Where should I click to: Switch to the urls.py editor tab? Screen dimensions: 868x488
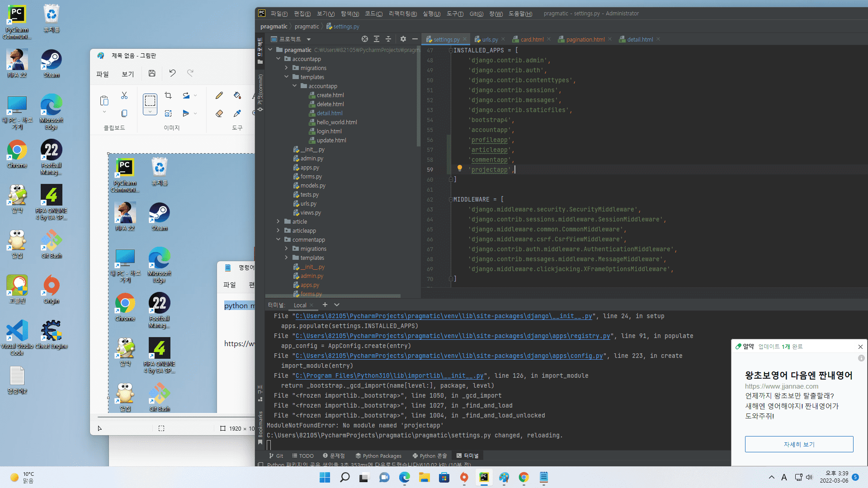[490, 39]
